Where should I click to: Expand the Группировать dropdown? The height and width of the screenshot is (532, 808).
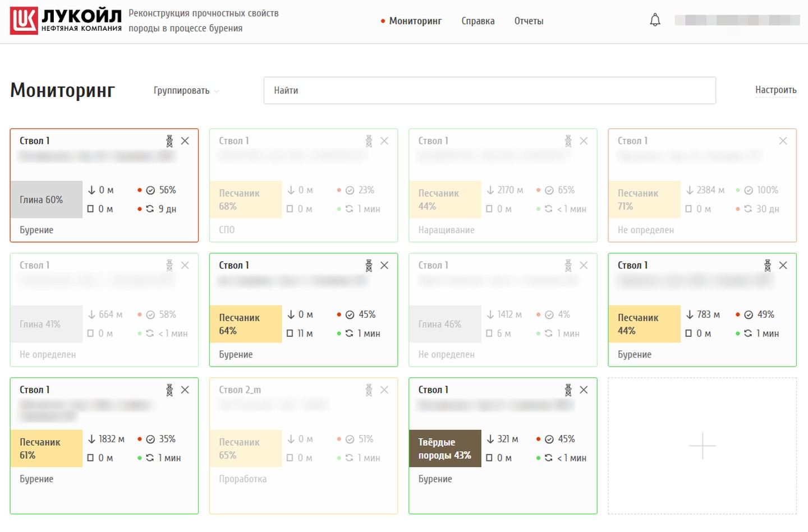(x=186, y=91)
